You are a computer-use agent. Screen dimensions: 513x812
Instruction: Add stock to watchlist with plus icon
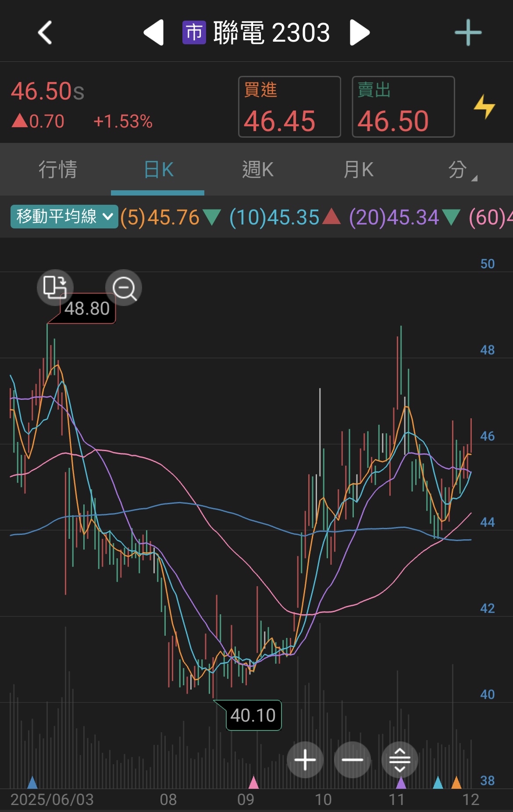pyautogui.click(x=468, y=32)
